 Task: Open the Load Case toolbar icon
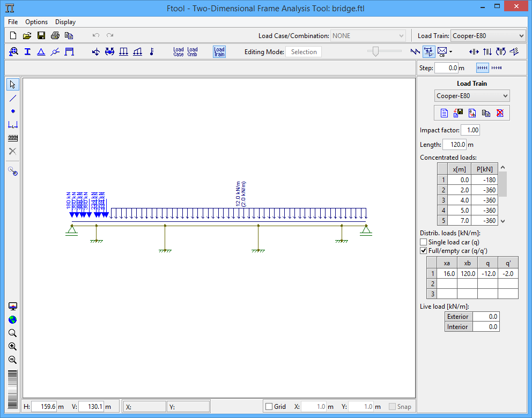179,52
